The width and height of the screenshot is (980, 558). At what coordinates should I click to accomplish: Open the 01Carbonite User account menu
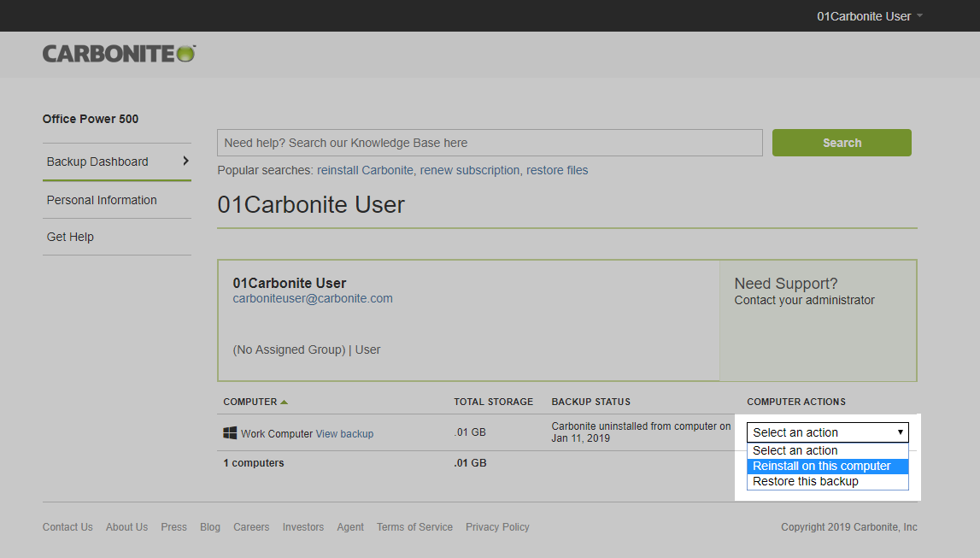click(x=869, y=16)
